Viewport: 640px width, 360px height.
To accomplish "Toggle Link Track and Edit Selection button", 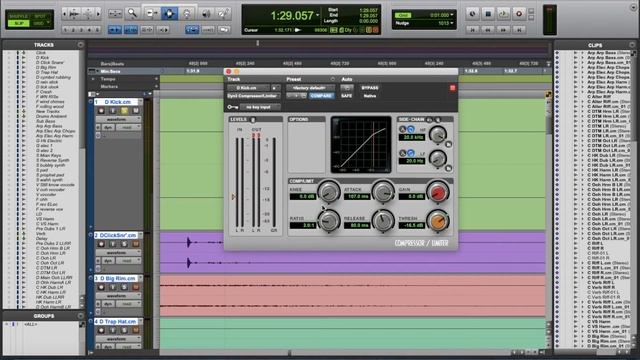I will (x=147, y=30).
